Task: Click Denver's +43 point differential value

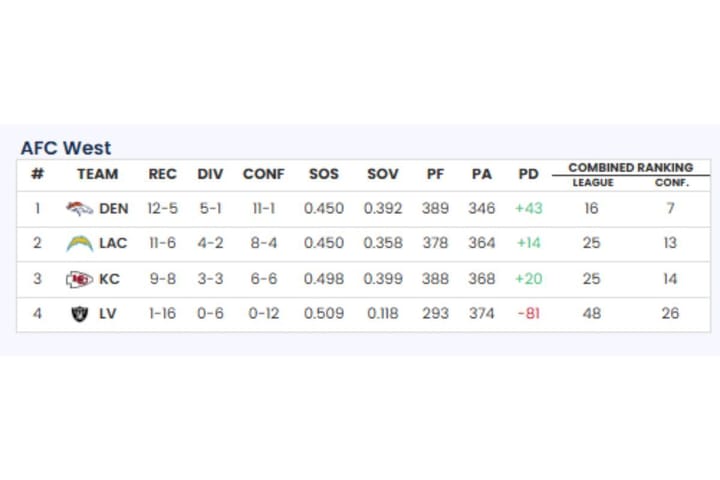Action: point(528,209)
